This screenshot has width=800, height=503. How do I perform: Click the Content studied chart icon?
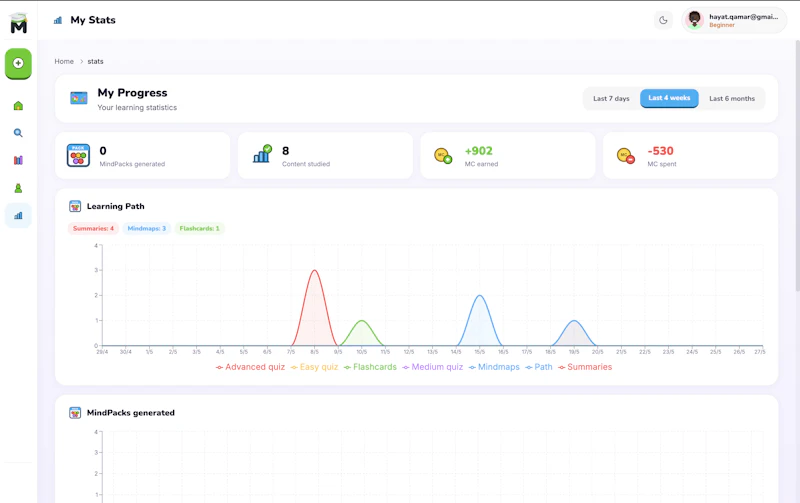pyautogui.click(x=262, y=154)
